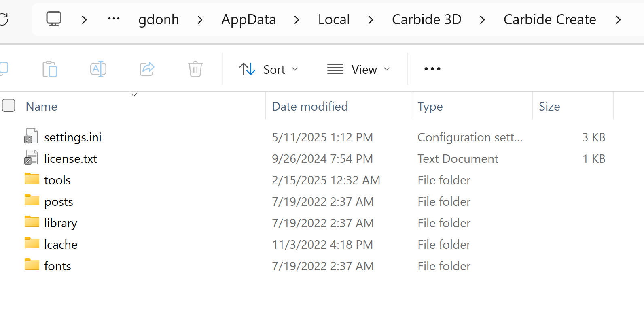Click the date 11/3/2022 4:18 PM

[x=322, y=245]
